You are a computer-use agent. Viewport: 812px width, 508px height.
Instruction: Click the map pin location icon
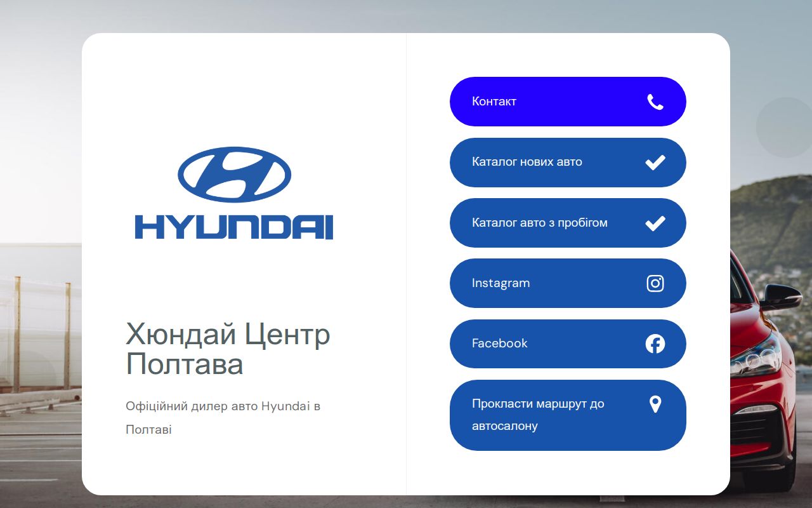tap(655, 404)
